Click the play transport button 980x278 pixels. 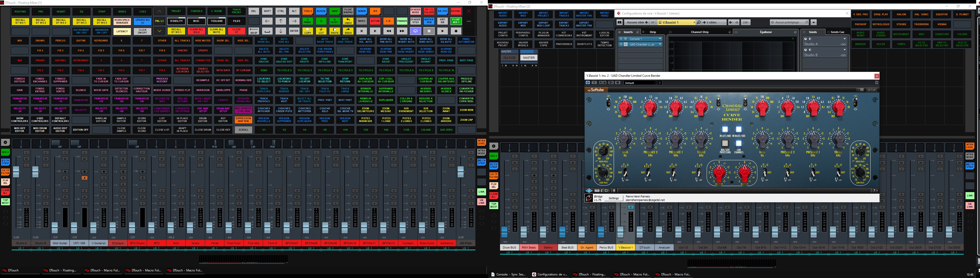pos(443,31)
